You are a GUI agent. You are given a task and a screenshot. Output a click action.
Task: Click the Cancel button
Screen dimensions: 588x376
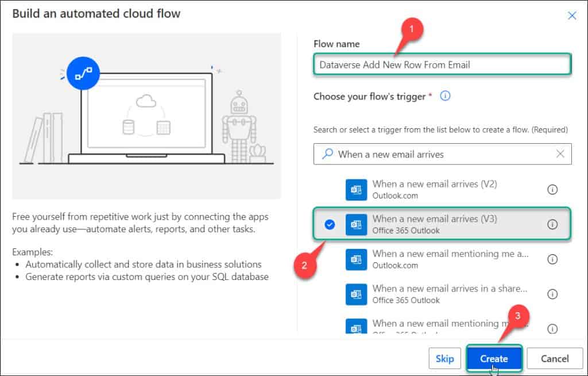click(x=555, y=359)
